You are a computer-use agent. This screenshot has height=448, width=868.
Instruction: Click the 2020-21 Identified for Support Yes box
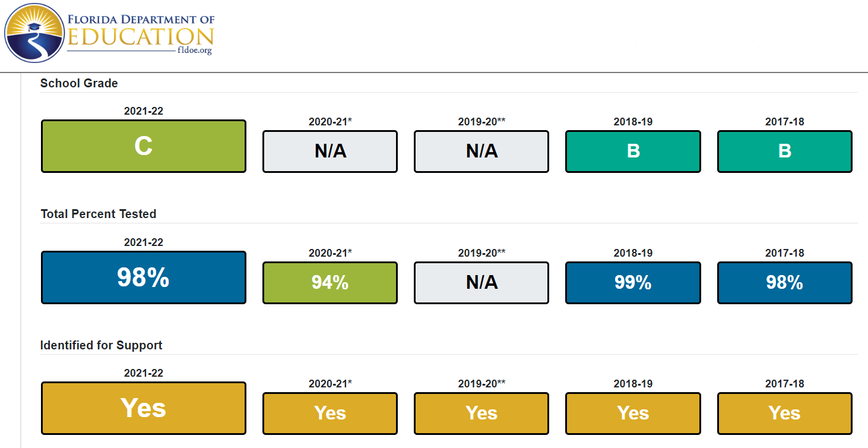(330, 414)
